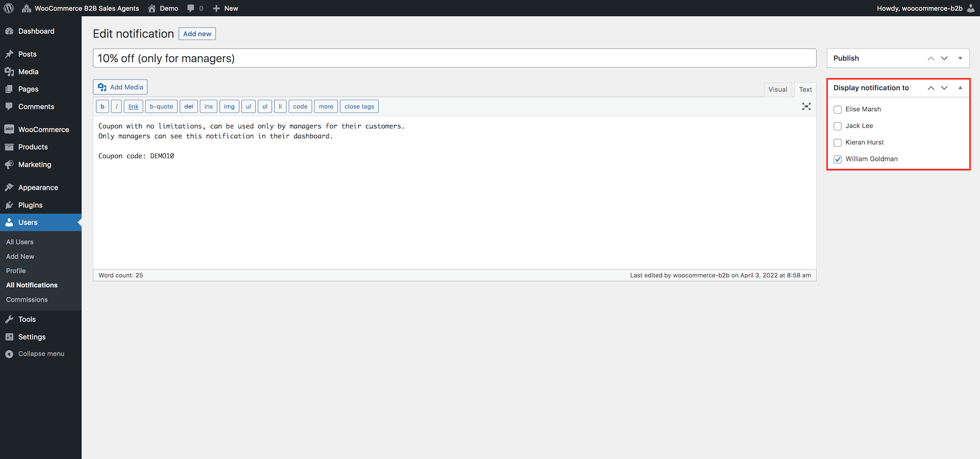Click the Products archive icon
This screenshot has width=980, height=459.
9,147
